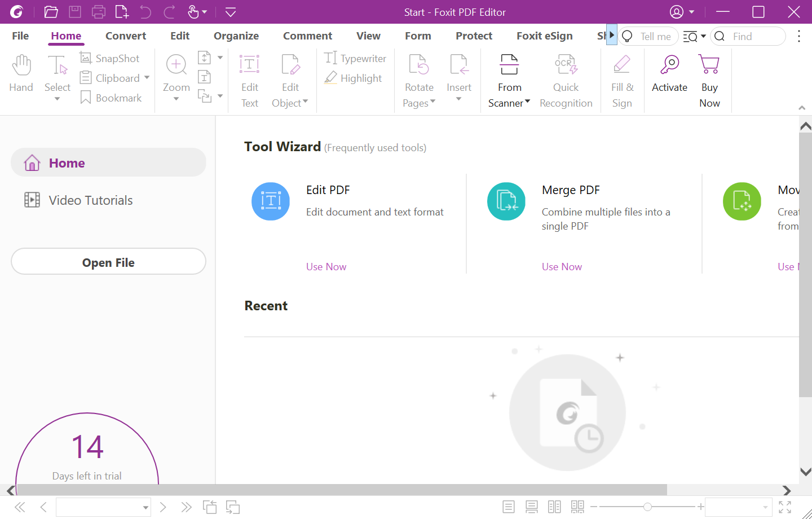Open Fill & Sign tool
The image size is (812, 519).
[x=622, y=81]
